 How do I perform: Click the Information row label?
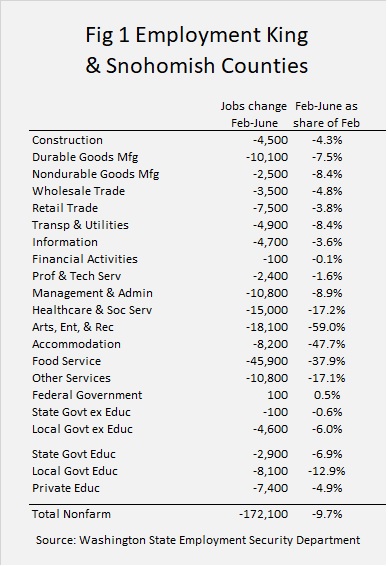click(65, 242)
